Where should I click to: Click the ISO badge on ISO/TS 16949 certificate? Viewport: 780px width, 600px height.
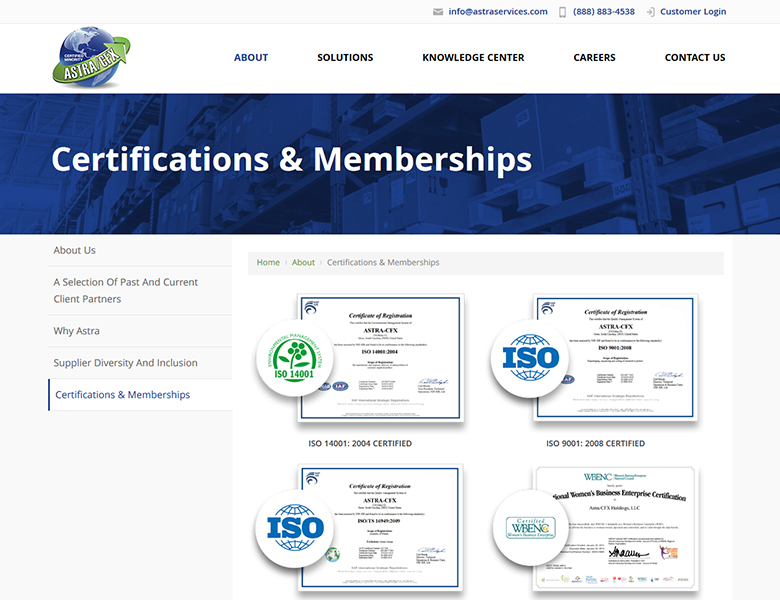pos(294,528)
